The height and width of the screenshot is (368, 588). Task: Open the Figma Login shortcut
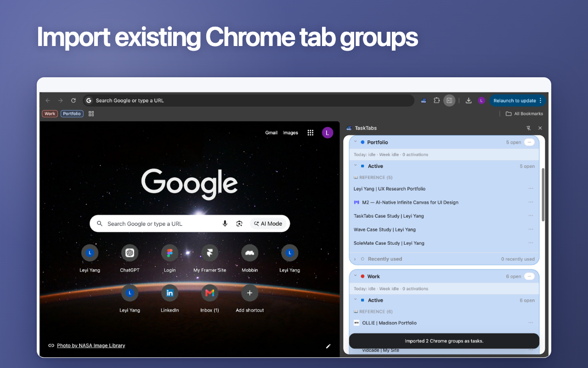pos(170,258)
